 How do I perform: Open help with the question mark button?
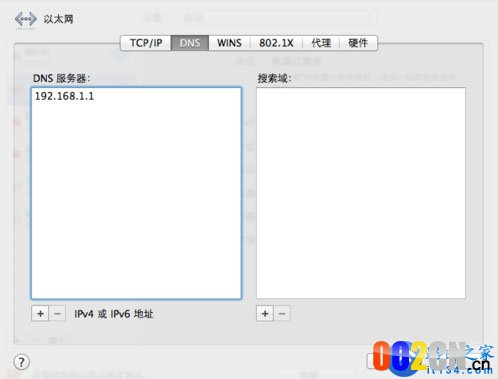(22, 362)
